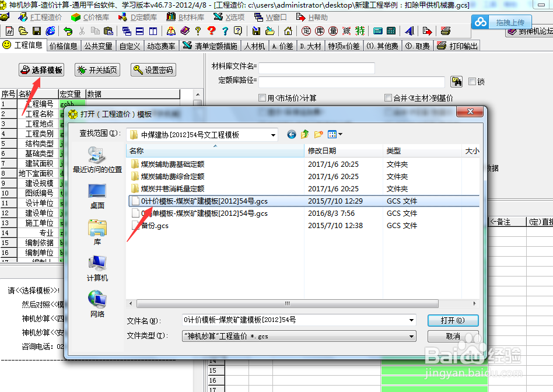Switch to the 清单定额措施 tab
553x392 pixels.
pos(211,46)
